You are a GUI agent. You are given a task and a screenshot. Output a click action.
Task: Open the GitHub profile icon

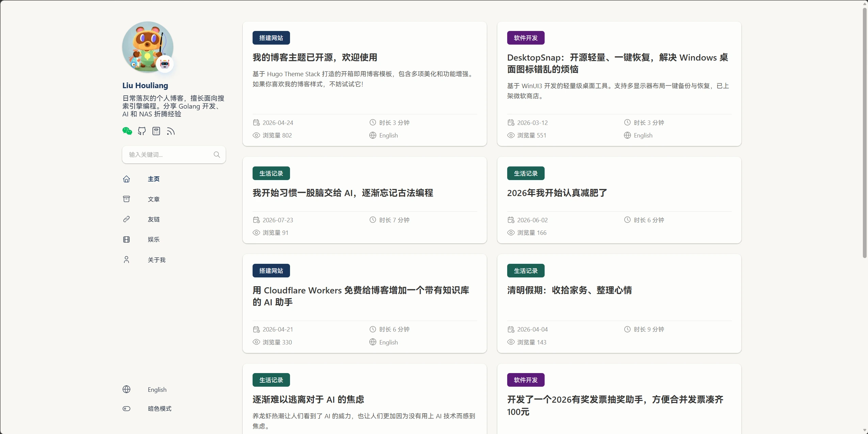pos(142,131)
